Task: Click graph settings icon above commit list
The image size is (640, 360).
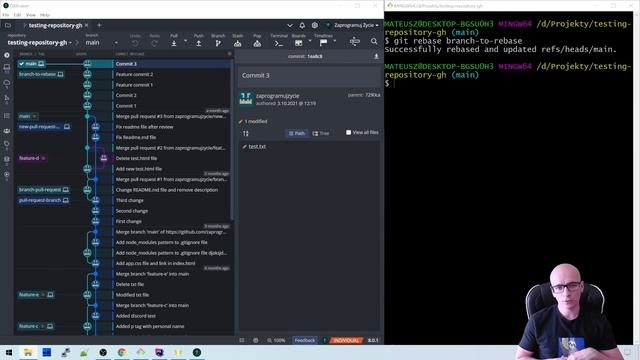Action: click(229, 54)
